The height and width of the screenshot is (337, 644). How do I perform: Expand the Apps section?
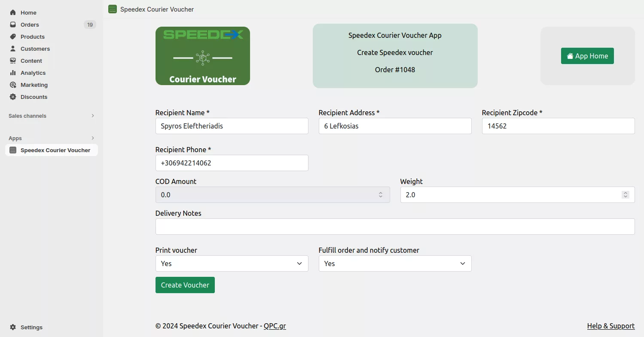(x=93, y=138)
